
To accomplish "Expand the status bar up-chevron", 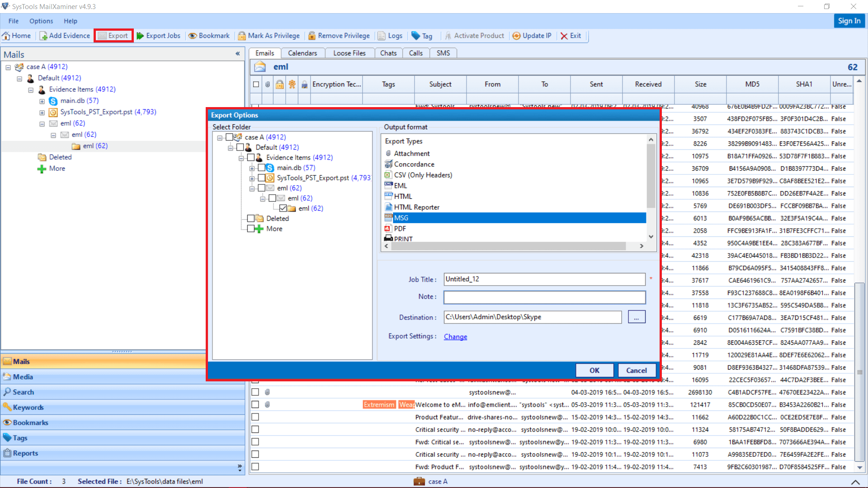I will pos(855,482).
